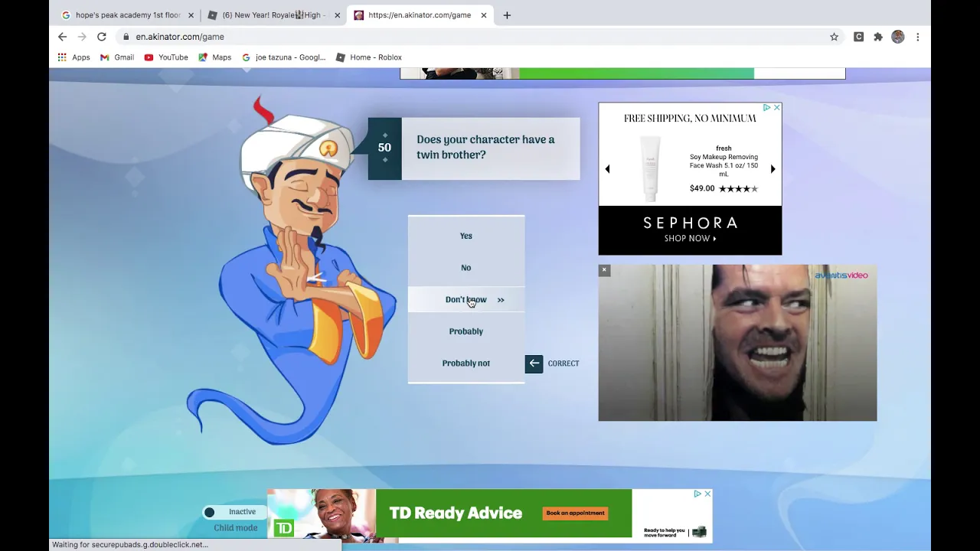The height and width of the screenshot is (551, 980).
Task: Answer No to the twin brother question
Action: click(x=466, y=268)
